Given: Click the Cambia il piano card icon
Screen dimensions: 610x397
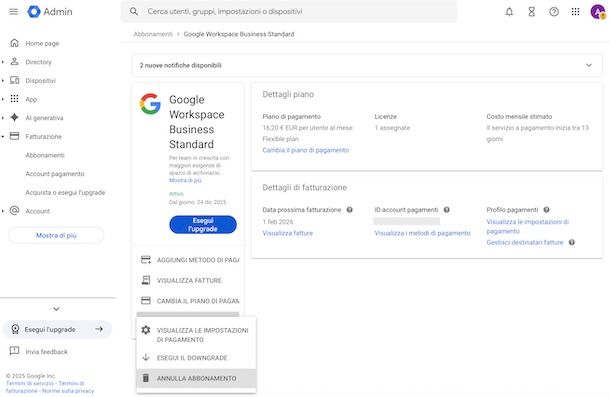Looking at the screenshot, I should tap(146, 300).
